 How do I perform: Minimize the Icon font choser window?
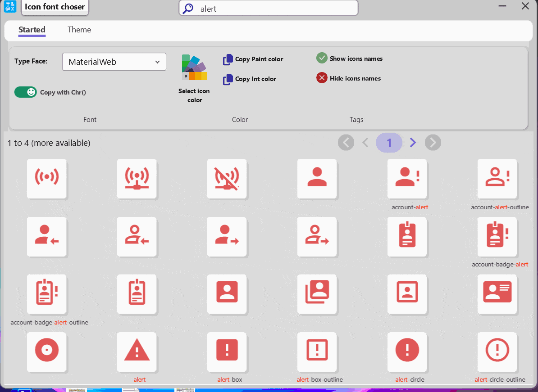(503, 6)
